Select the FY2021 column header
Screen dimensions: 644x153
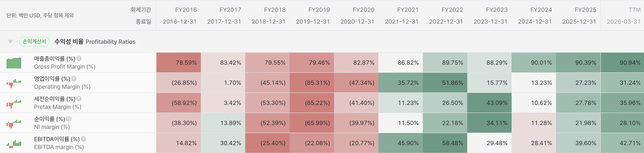coord(402,16)
